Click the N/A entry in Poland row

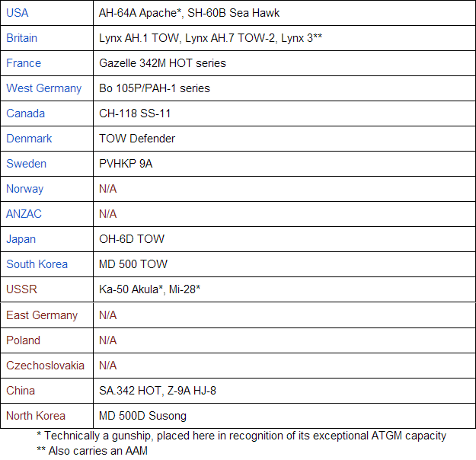point(108,340)
